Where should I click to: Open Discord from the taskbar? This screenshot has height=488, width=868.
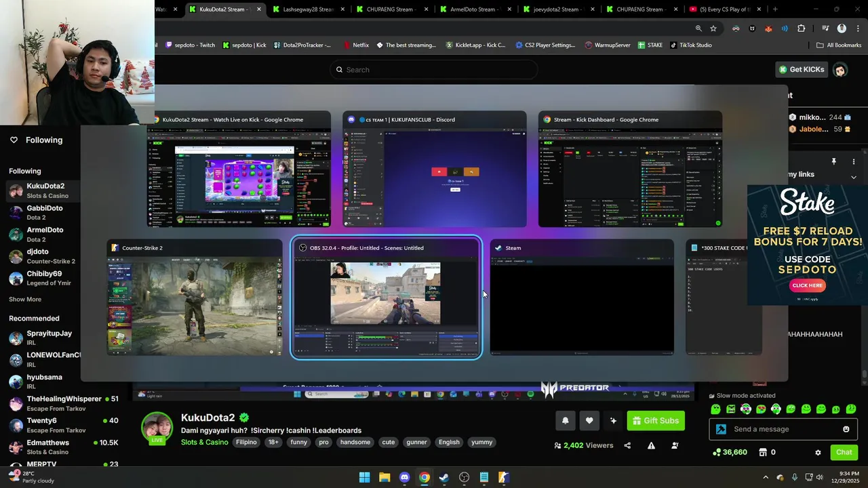404,477
